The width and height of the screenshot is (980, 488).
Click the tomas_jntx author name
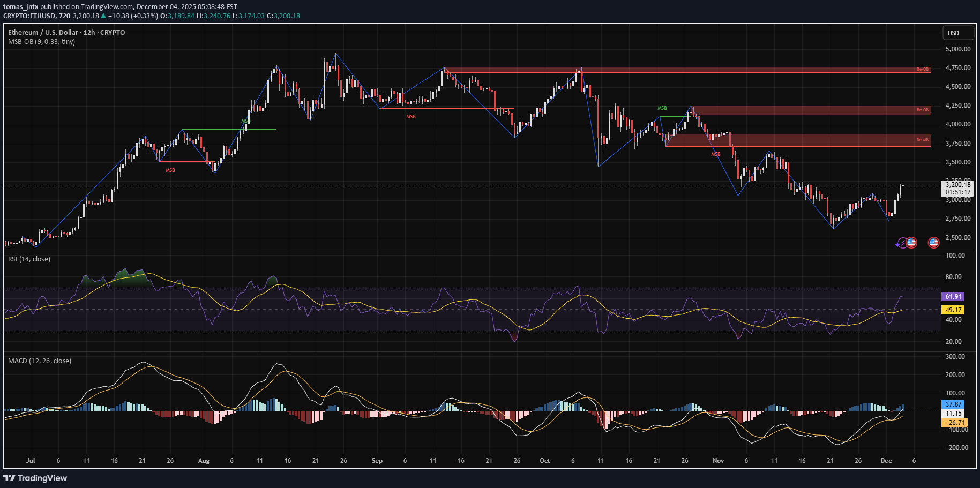tap(21, 7)
